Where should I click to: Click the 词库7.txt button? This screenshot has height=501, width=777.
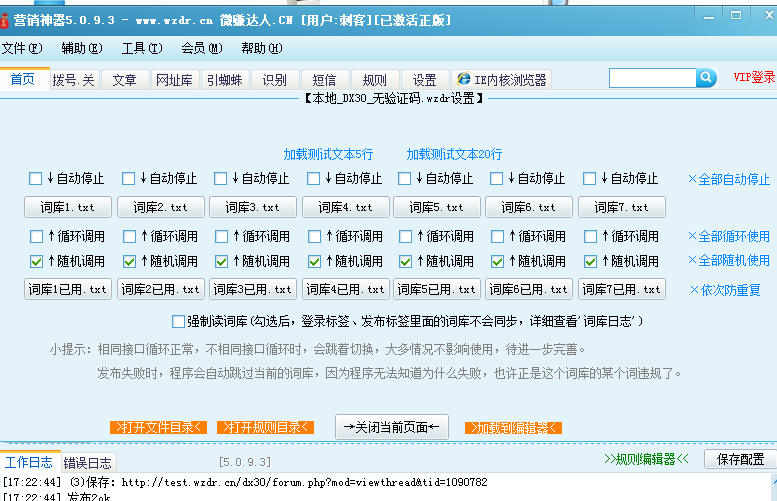tap(621, 207)
